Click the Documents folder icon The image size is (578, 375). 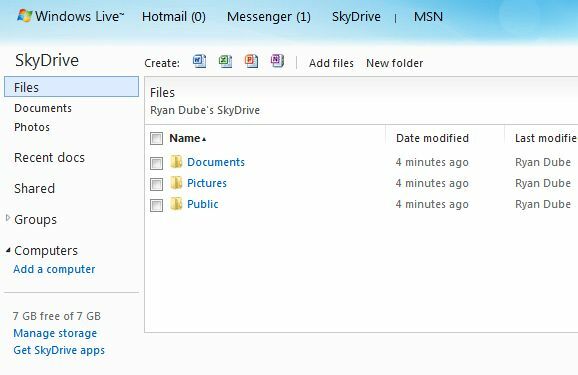tap(176, 162)
